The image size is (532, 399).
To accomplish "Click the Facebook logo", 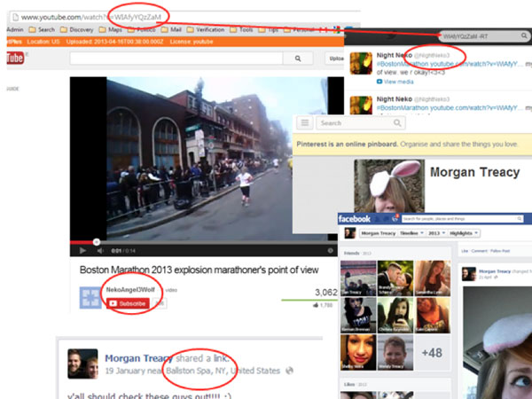I will pos(355,218).
